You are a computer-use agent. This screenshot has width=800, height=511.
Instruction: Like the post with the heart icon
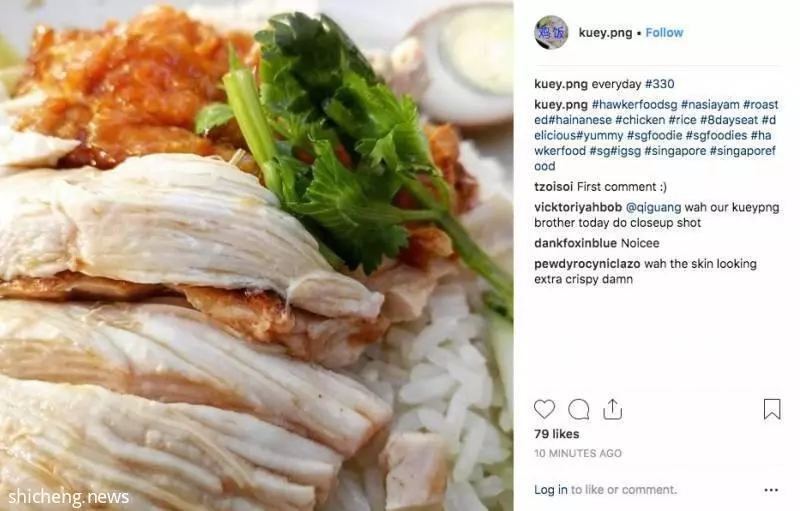[544, 409]
